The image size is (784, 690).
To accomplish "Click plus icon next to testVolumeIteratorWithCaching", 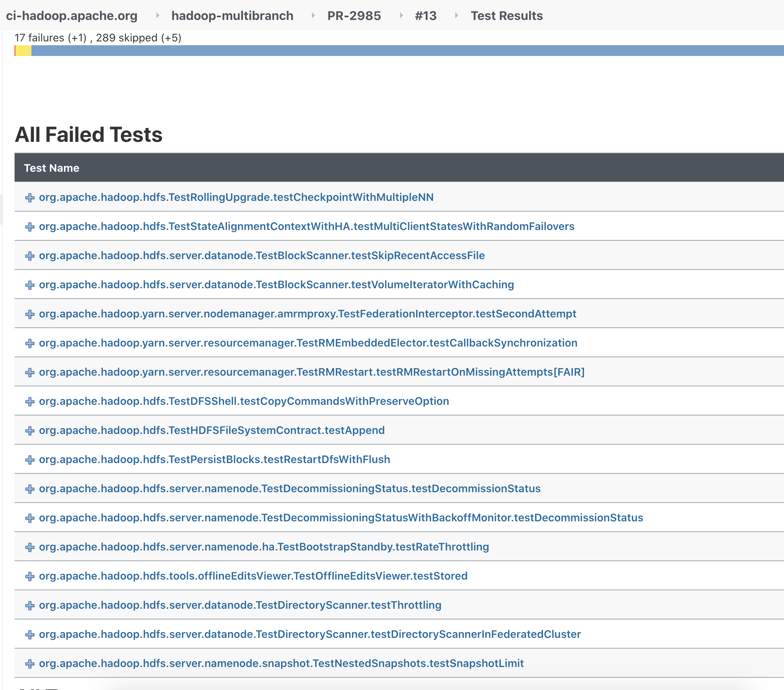I will (x=30, y=285).
